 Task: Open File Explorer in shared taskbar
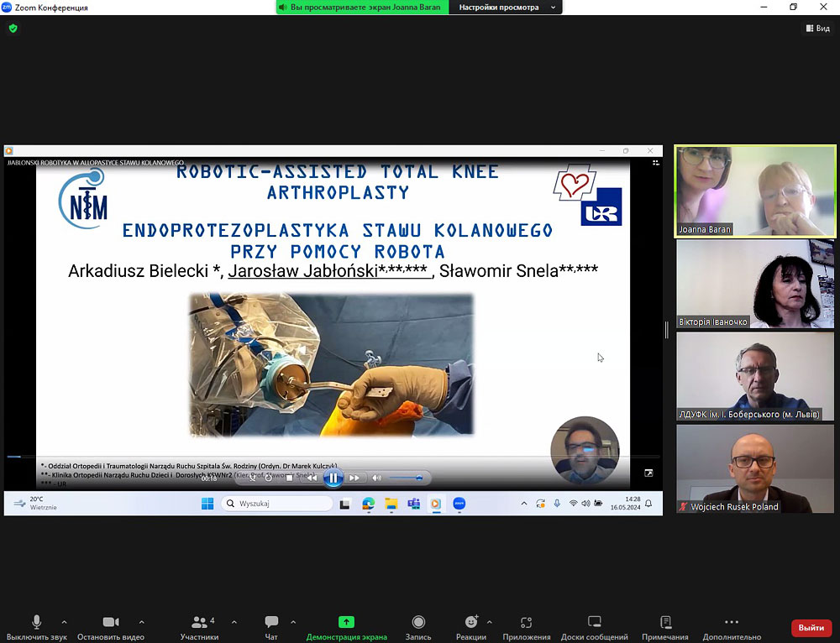pos(391,504)
